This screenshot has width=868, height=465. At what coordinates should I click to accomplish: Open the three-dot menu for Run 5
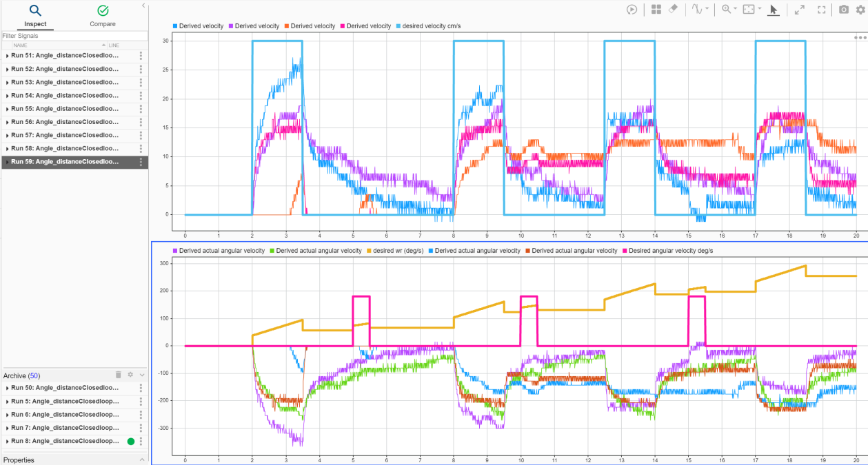coord(141,402)
